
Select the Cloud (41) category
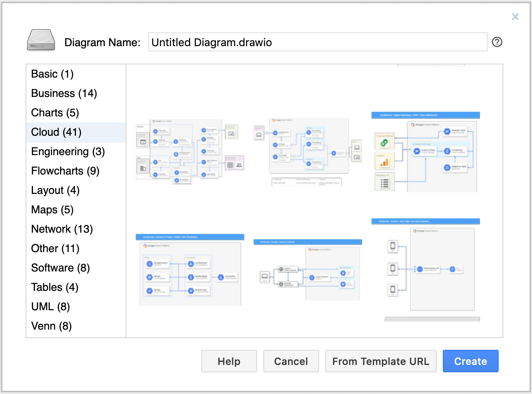76,132
